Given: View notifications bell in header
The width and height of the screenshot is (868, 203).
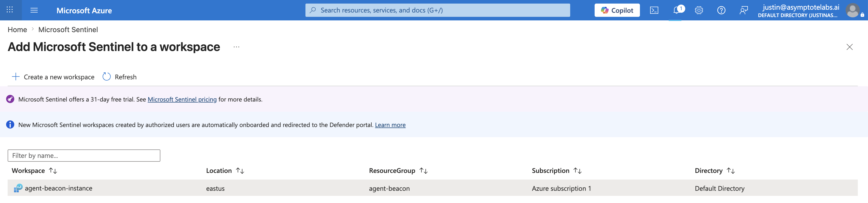Looking at the screenshot, I should pos(676,10).
